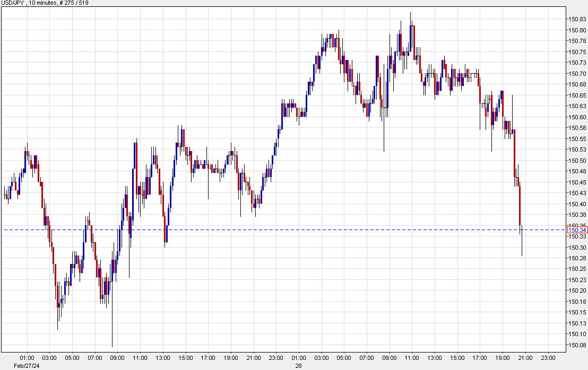This screenshot has height=370, width=588.
Task: Select the 150.43 price level label
Action: tap(577, 193)
